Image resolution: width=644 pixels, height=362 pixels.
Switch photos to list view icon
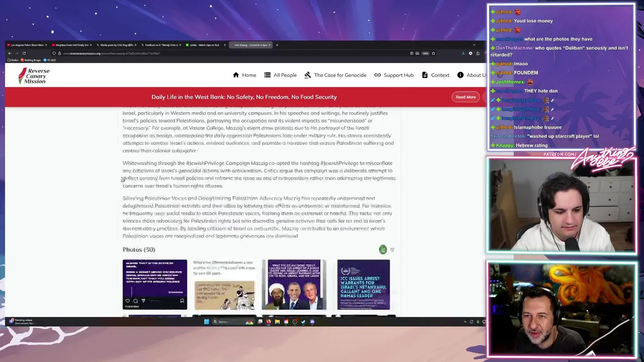point(392,250)
